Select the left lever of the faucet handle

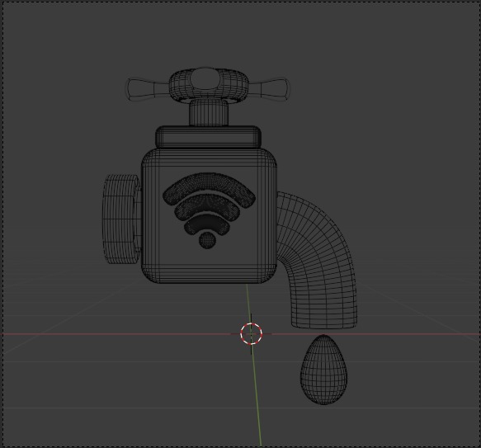148,89
